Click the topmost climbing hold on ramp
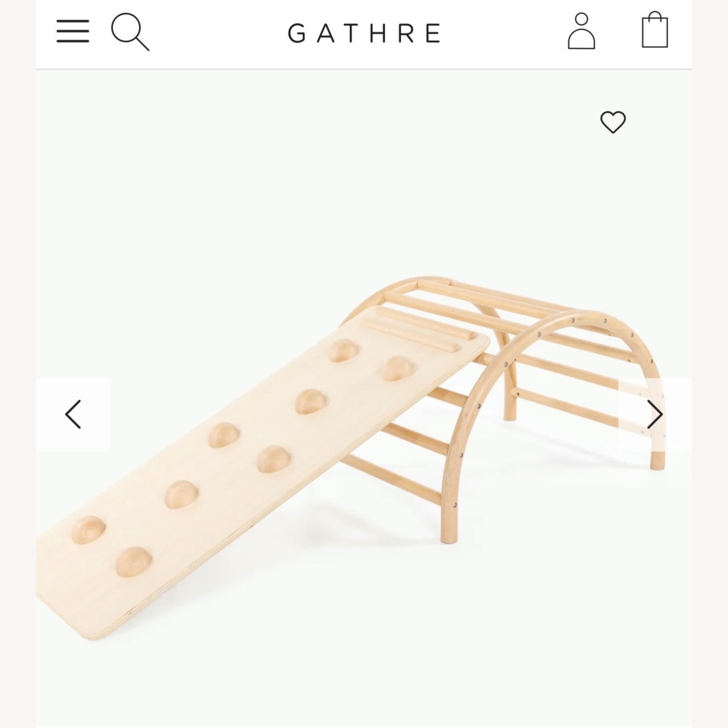Image resolution: width=728 pixels, height=728 pixels. pyautogui.click(x=343, y=350)
